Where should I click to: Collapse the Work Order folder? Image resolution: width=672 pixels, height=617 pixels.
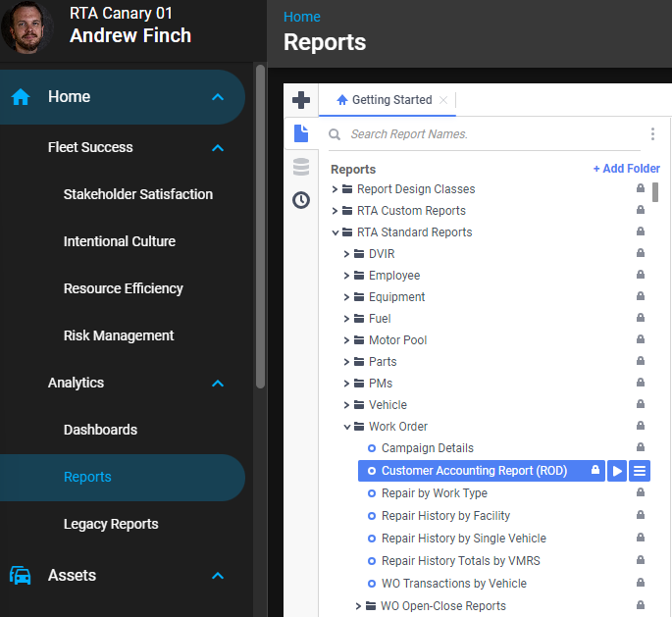[347, 427]
